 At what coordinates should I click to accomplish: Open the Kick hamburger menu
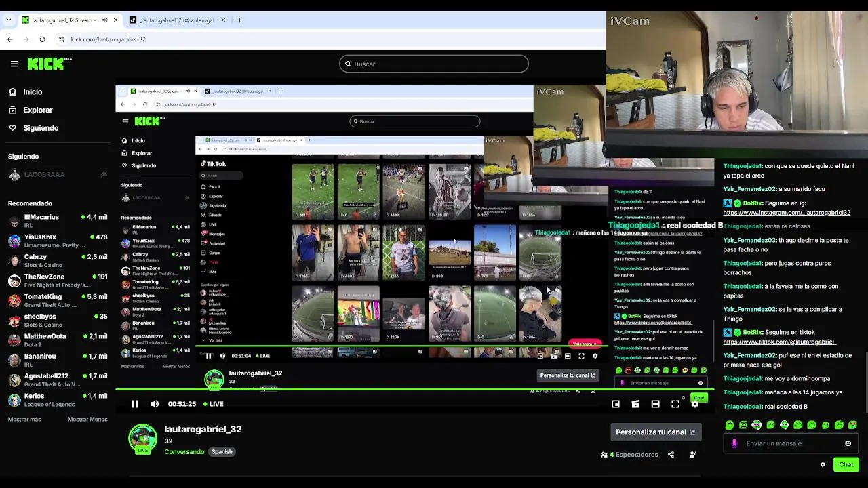coord(14,64)
